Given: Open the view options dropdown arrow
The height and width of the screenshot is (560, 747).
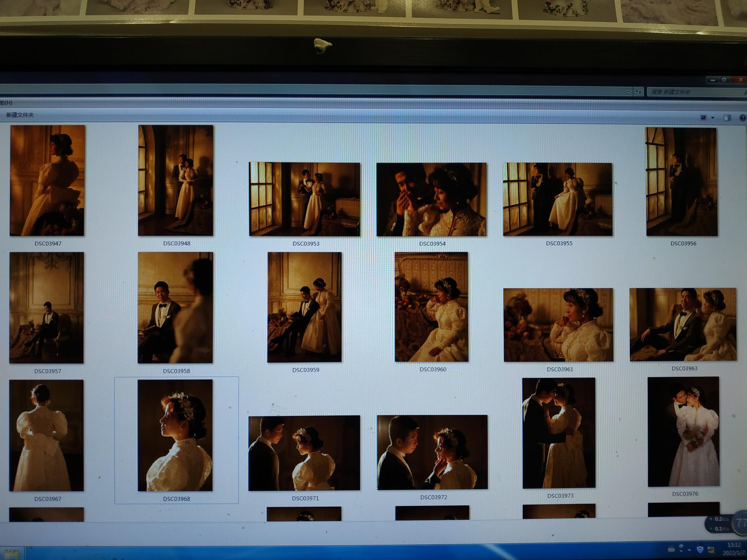Looking at the screenshot, I should (x=713, y=117).
